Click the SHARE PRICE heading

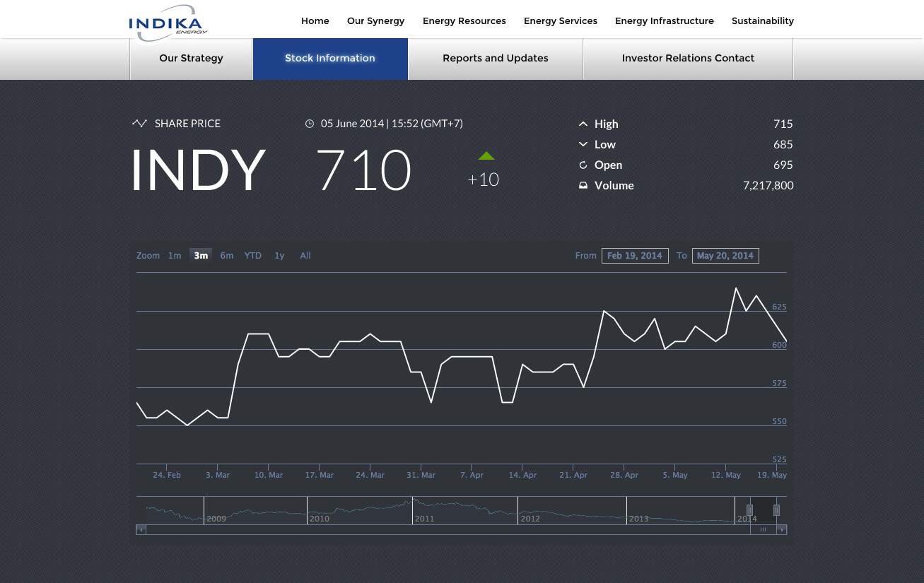pyautogui.click(x=187, y=124)
